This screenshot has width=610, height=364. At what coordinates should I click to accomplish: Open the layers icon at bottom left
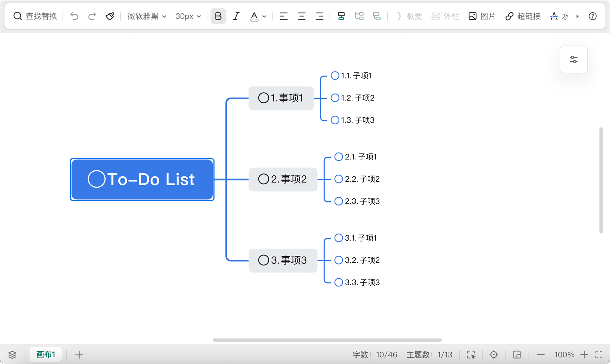(x=12, y=355)
